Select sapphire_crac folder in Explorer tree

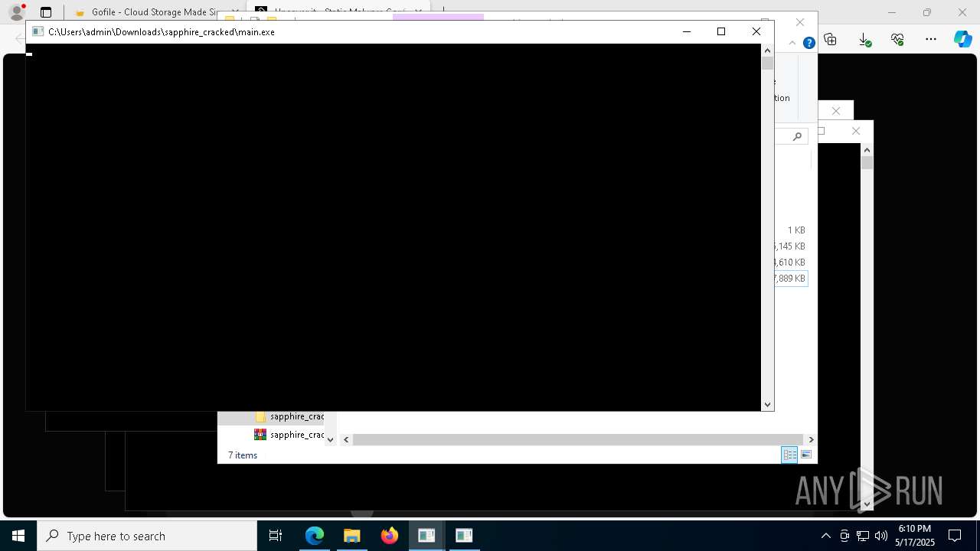pyautogui.click(x=291, y=416)
